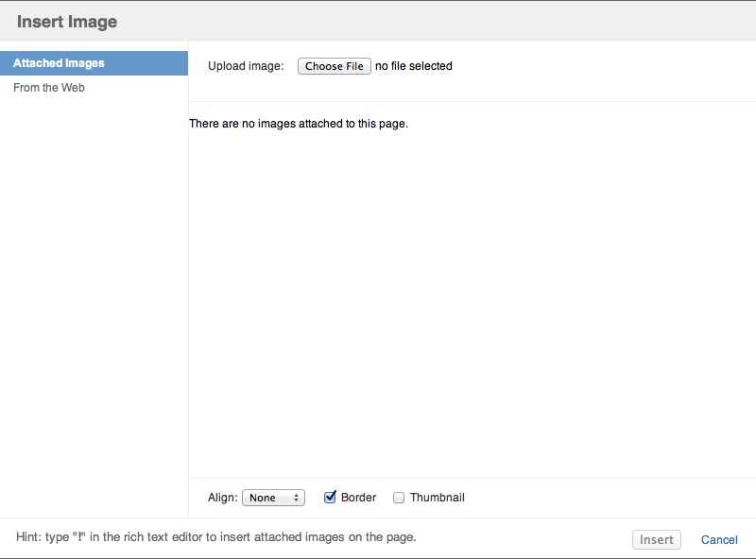Click the Insert Image dialog title

point(67,22)
